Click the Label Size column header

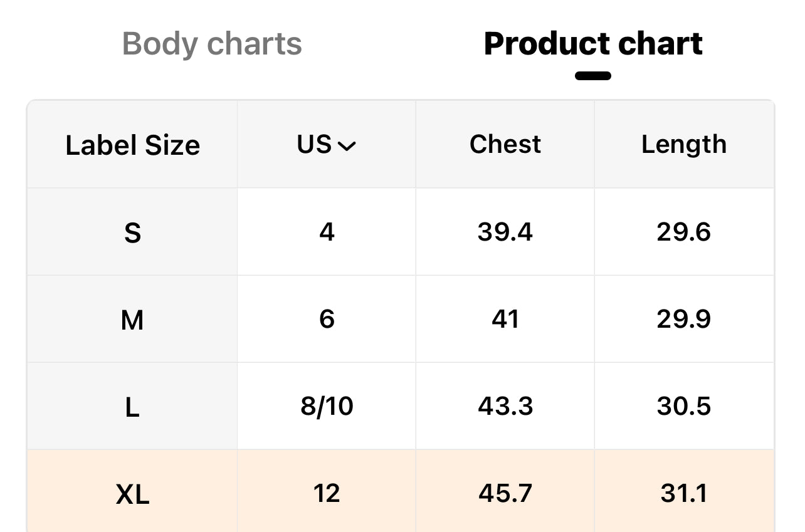point(132,145)
